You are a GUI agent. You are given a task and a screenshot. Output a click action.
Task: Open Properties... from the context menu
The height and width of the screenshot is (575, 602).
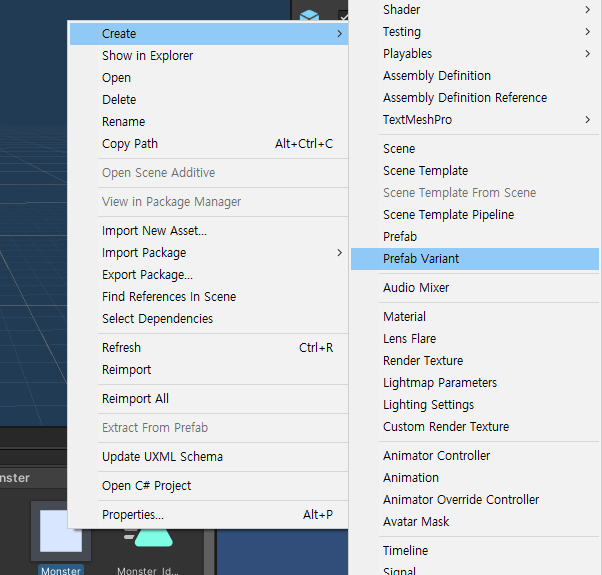208,515
